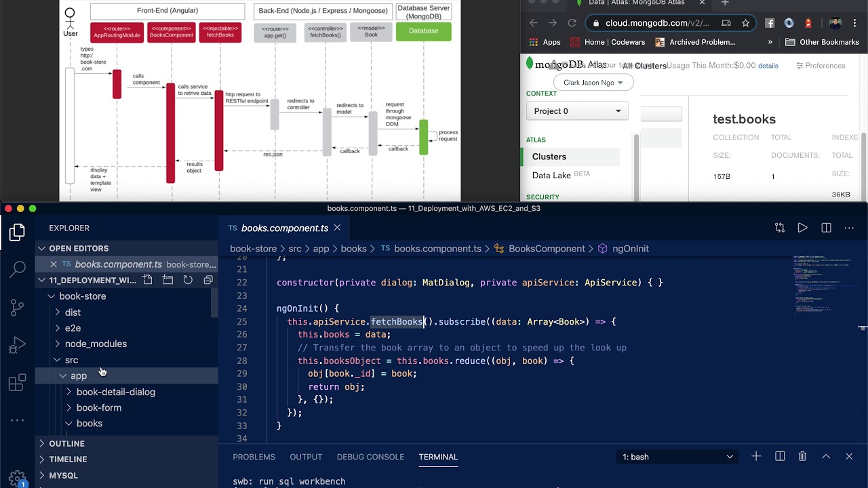Run the file with the play icon
The image size is (868, 488).
[x=802, y=228]
